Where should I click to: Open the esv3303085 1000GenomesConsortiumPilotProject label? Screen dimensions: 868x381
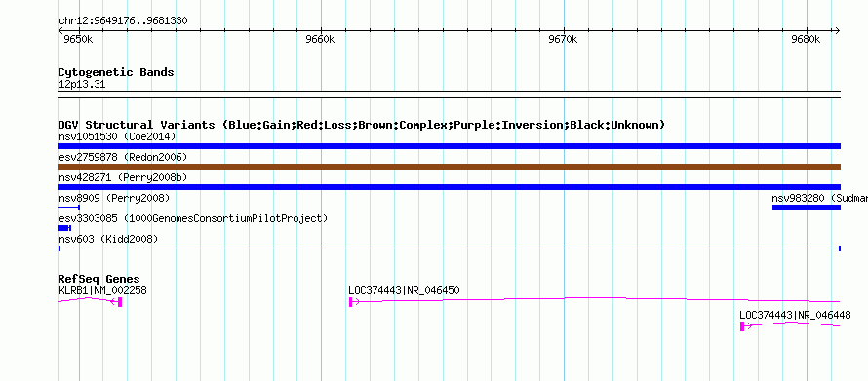pos(193,218)
